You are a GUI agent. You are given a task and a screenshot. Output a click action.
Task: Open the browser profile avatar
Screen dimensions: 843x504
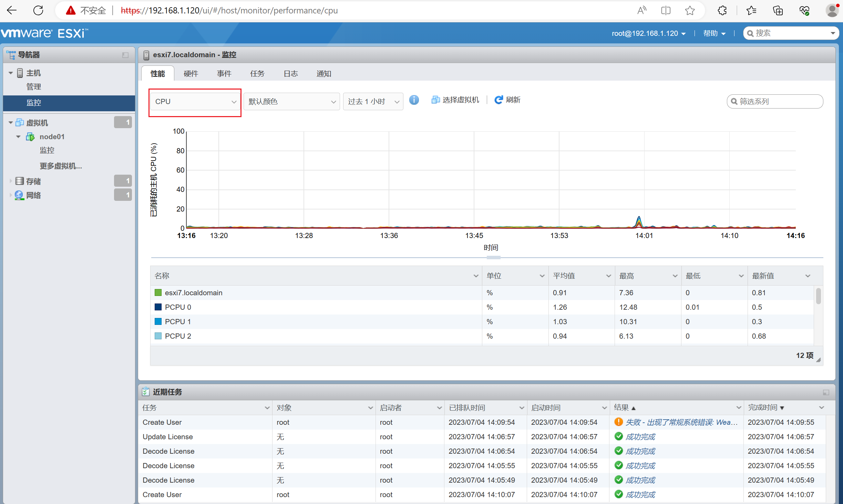click(x=832, y=10)
